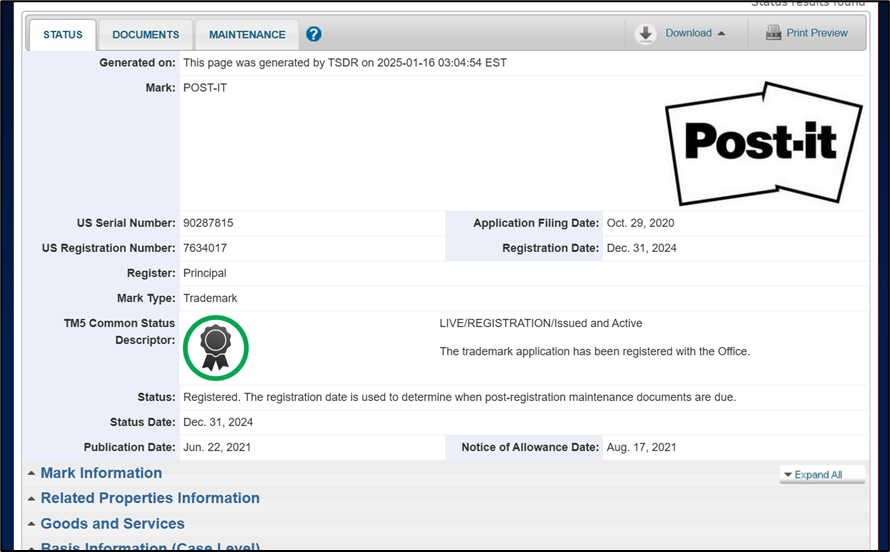The width and height of the screenshot is (890, 552).
Task: Expand the Mark Information section
Action: point(101,473)
